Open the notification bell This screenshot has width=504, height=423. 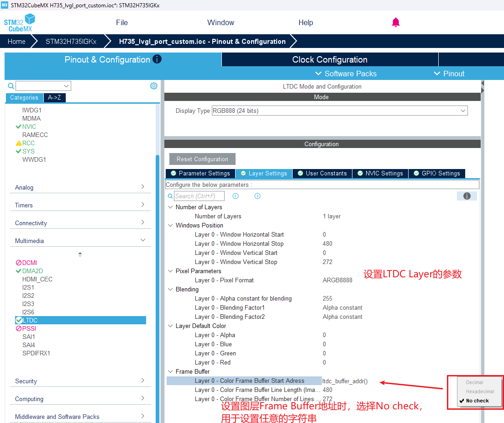(x=396, y=22)
